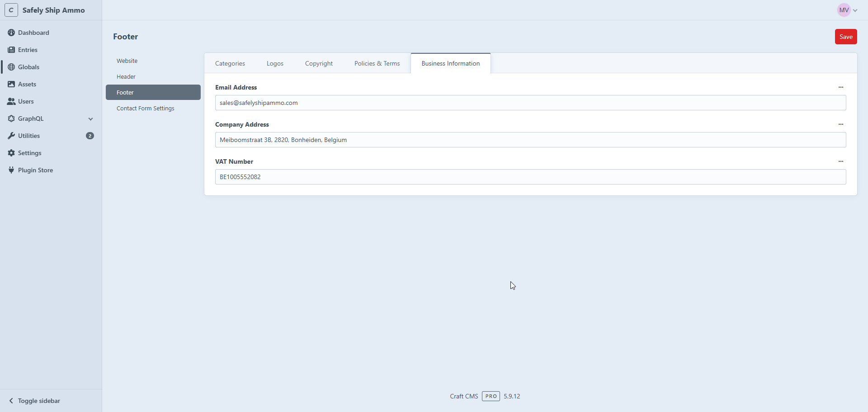Save the Footer changes

pyautogui.click(x=846, y=37)
